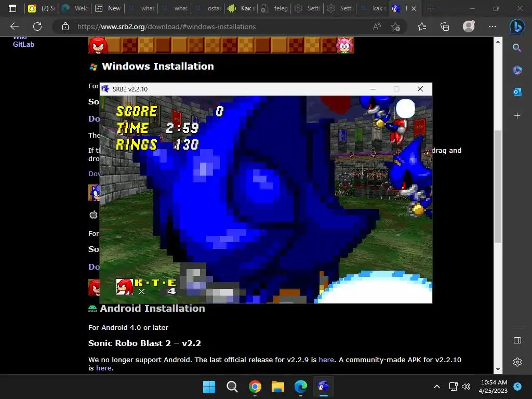Screen dimensions: 532x399
Task: Go back to the previous page in Edge
Action: coord(14,26)
